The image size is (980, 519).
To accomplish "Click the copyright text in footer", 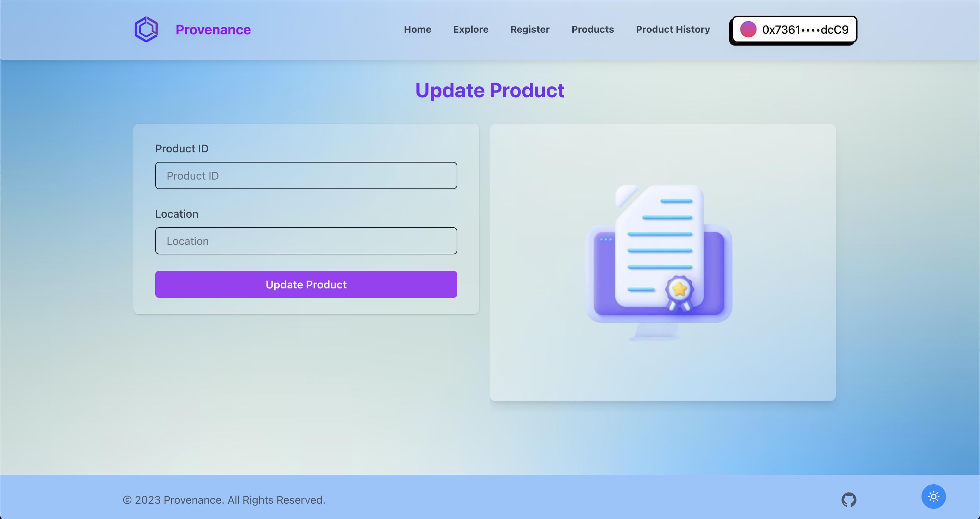I will pyautogui.click(x=224, y=500).
